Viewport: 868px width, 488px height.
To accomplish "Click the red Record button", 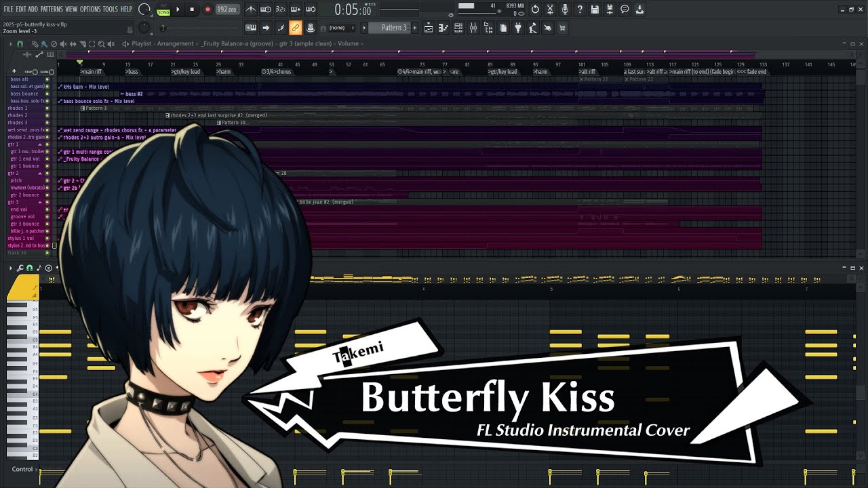I will 208,9.
